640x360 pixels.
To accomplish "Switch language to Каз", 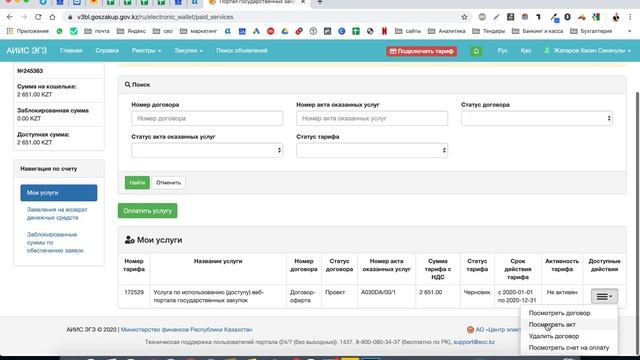I will [x=526, y=51].
